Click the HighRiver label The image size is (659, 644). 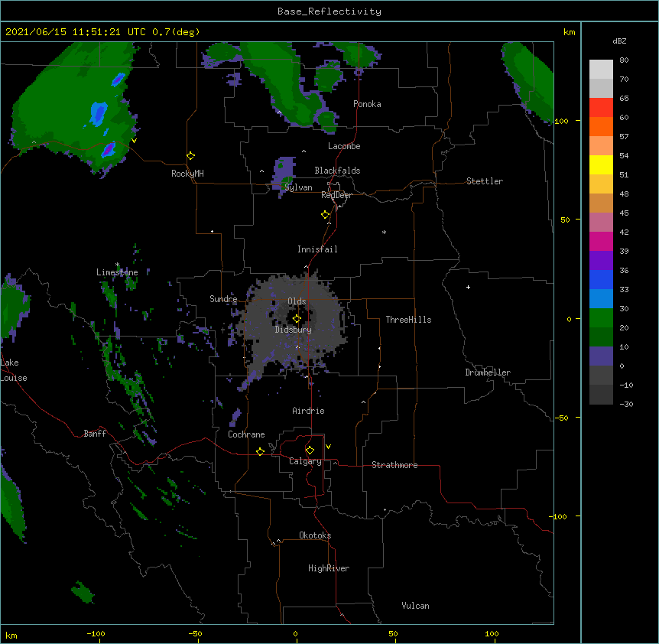point(329,568)
